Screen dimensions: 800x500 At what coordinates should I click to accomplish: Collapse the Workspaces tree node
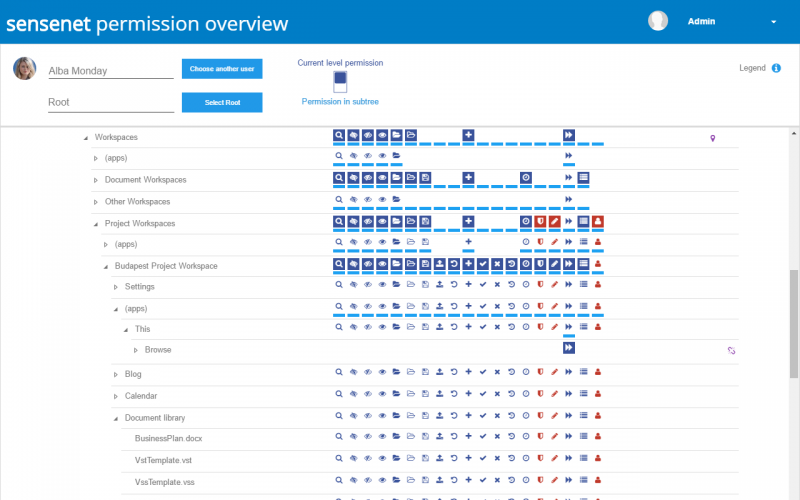click(x=86, y=138)
